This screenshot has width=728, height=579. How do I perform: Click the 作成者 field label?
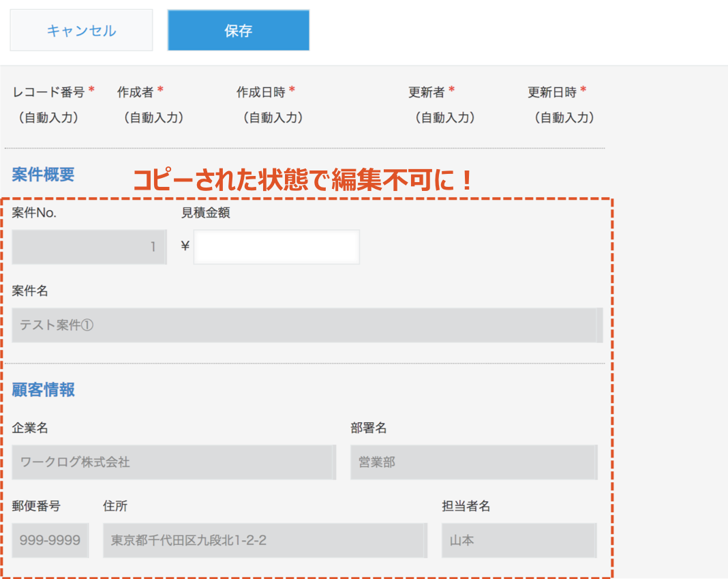pyautogui.click(x=135, y=92)
